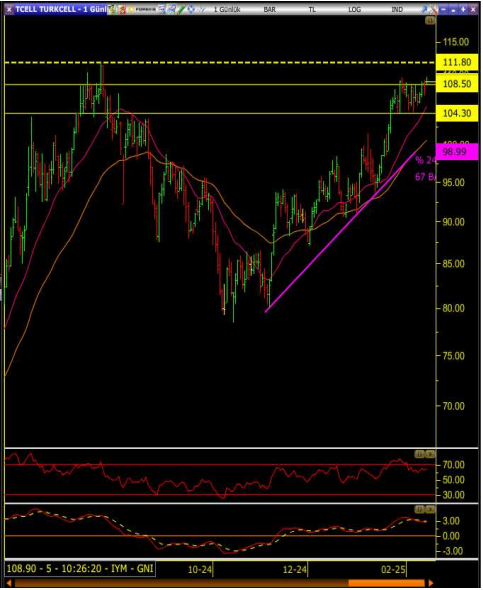Click the 104.30 yellow price label
This screenshot has width=483, height=590.
pyautogui.click(x=457, y=113)
